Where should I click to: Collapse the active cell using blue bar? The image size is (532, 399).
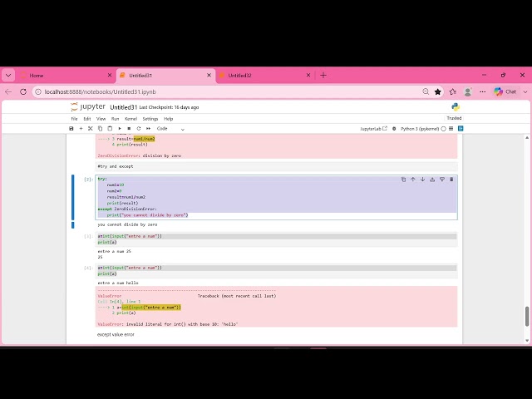pyautogui.click(x=72, y=197)
